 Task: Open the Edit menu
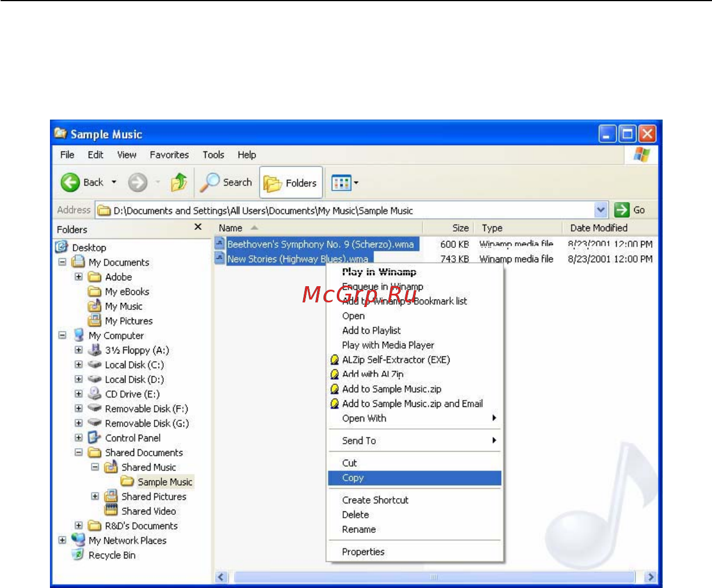point(96,155)
